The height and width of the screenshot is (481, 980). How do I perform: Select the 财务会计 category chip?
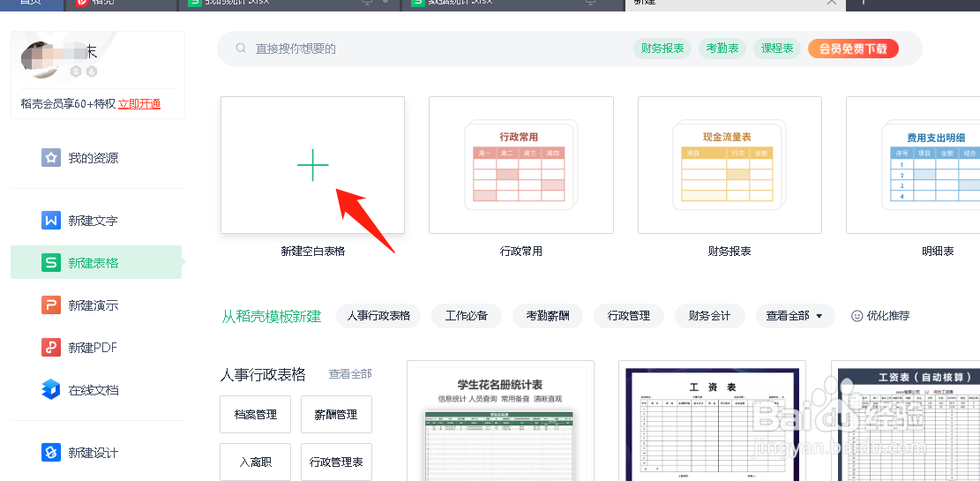710,316
